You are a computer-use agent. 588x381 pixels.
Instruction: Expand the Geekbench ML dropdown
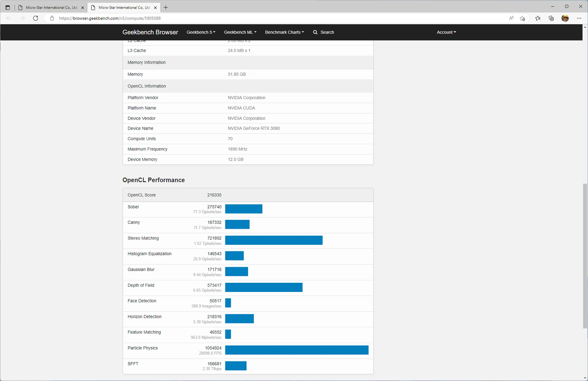coord(240,32)
